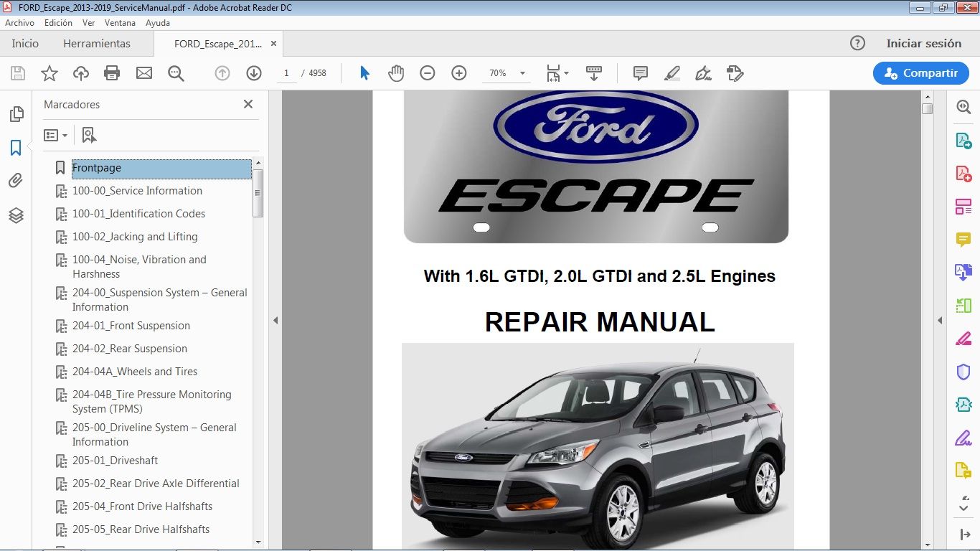
Task: Click the star icon to favorite this tool
Action: [x=49, y=72]
